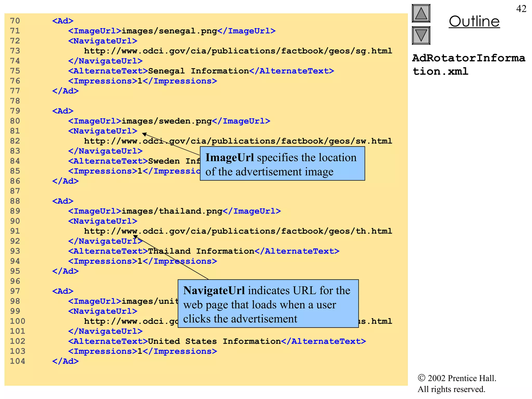Image resolution: width=532 pixels, height=399 pixels.
Task: Select the ImageUrl callout box
Action: pyautogui.click(x=282, y=164)
